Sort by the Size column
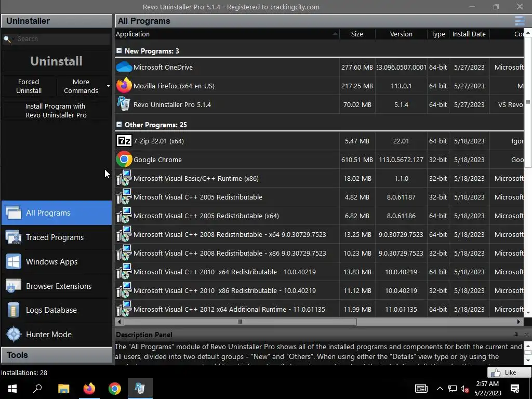Image resolution: width=532 pixels, height=399 pixels. coord(357,34)
